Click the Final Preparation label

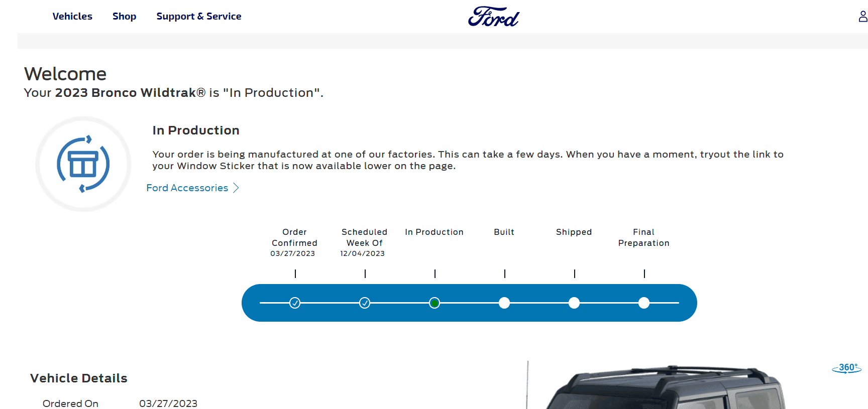(x=644, y=237)
